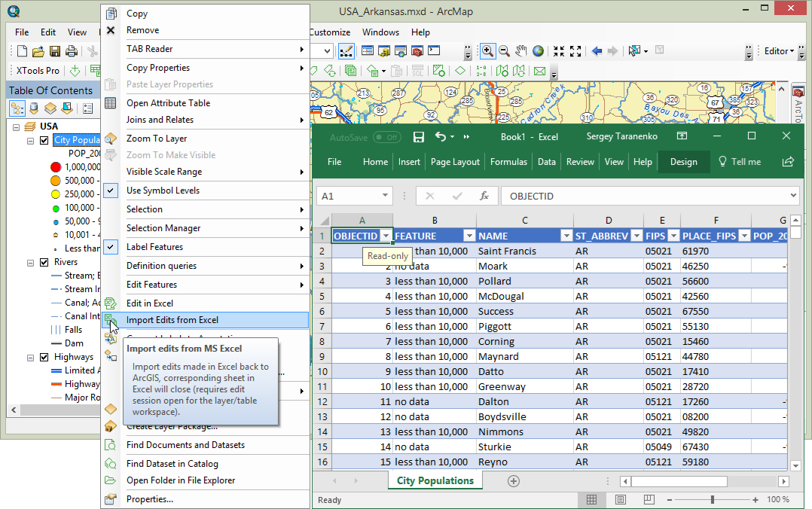Click Tell me search in Excel
Screen dimensions: 812x509
tap(740, 162)
